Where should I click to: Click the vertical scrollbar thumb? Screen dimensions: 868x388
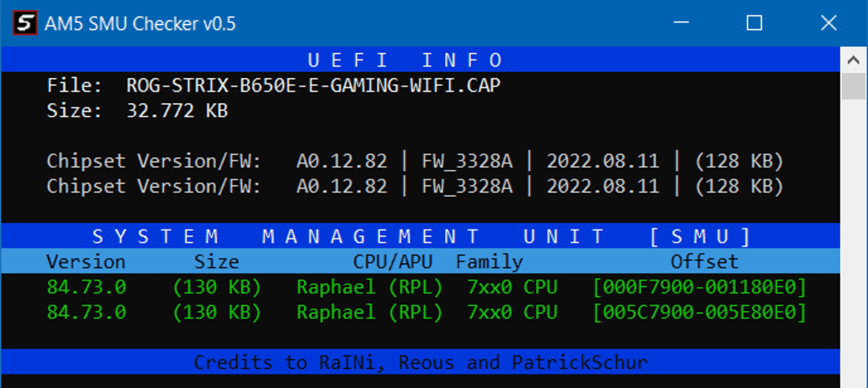click(854, 86)
